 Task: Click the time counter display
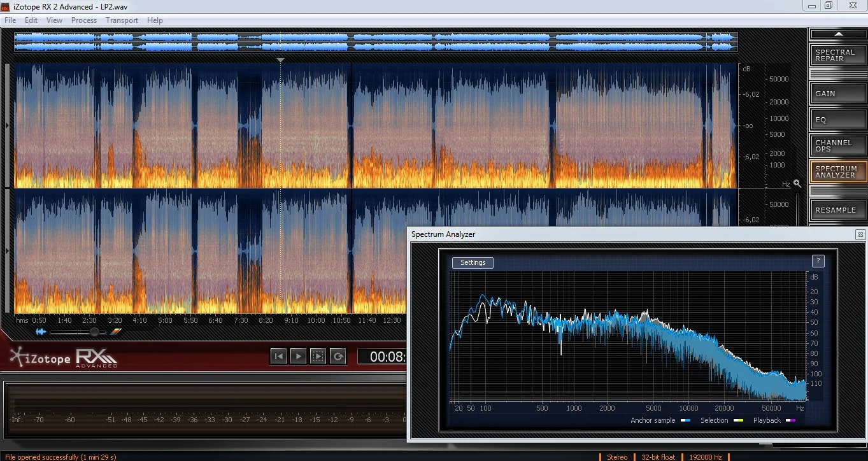pyautogui.click(x=381, y=357)
